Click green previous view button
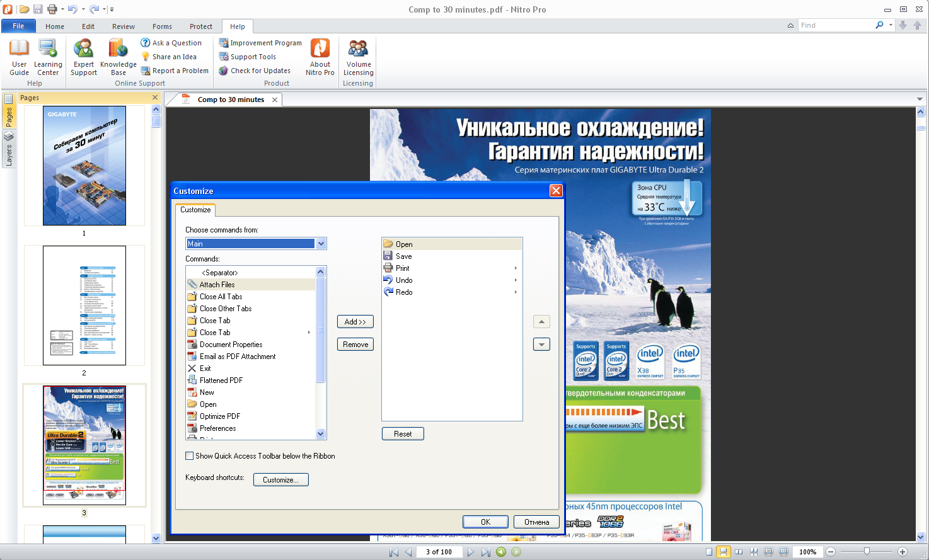 pyautogui.click(x=501, y=552)
